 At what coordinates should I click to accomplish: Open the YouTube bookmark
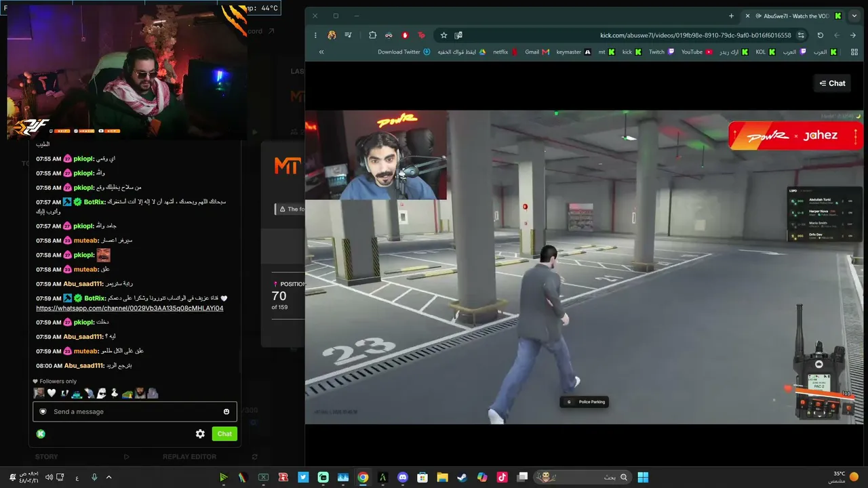pyautogui.click(x=697, y=52)
